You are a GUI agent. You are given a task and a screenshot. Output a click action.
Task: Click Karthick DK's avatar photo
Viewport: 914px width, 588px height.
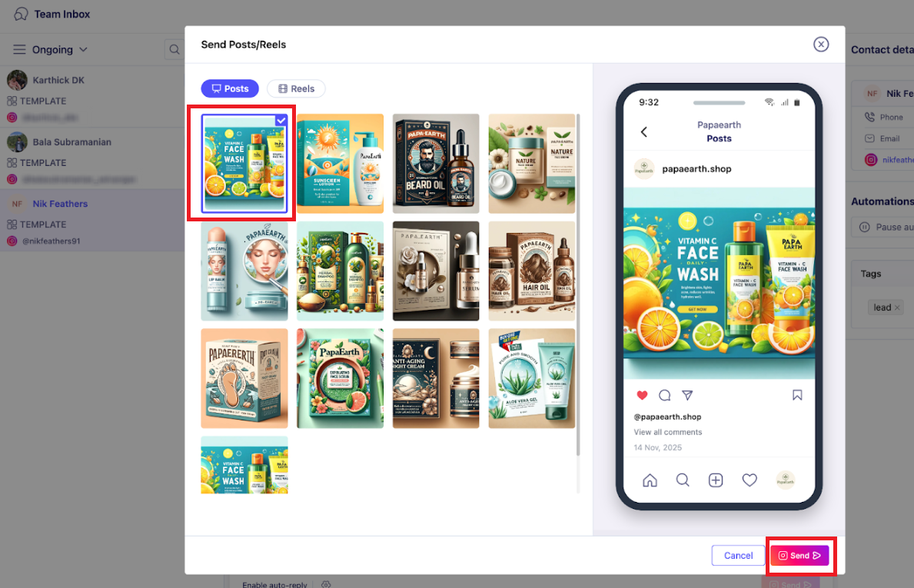pyautogui.click(x=17, y=80)
